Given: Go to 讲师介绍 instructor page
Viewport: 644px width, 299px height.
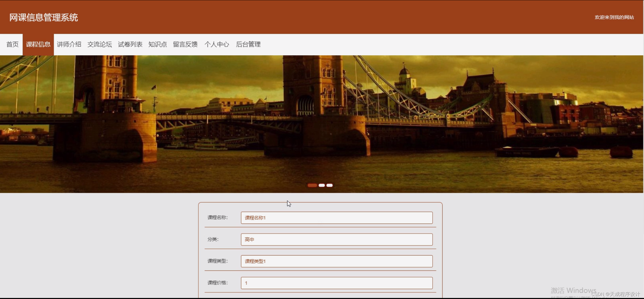Looking at the screenshot, I should 69,44.
